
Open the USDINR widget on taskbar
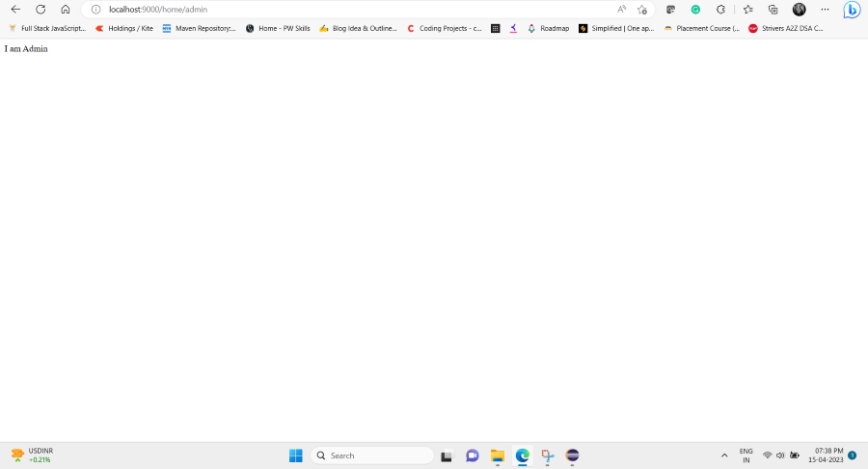pyautogui.click(x=33, y=455)
